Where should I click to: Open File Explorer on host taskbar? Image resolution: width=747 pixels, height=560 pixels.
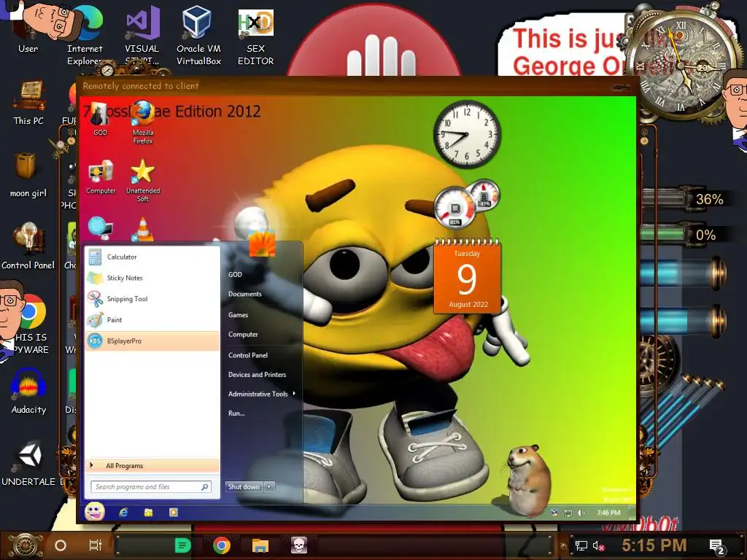[x=260, y=545]
